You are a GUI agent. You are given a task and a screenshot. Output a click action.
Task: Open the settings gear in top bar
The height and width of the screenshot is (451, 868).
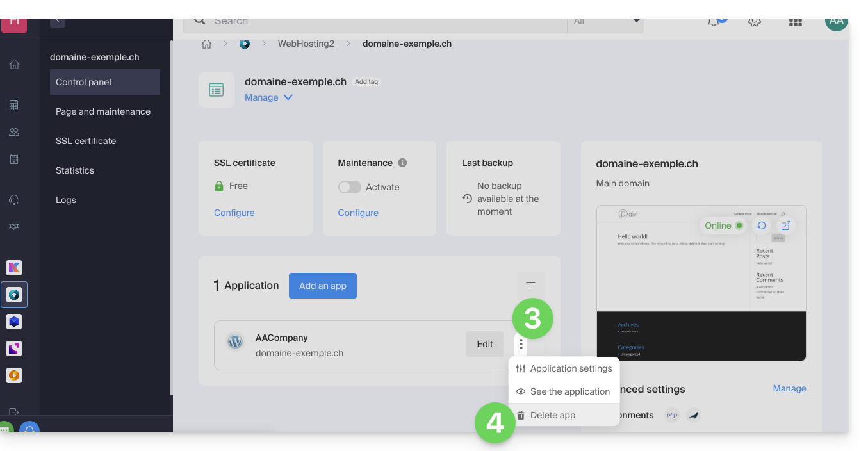[x=754, y=22]
